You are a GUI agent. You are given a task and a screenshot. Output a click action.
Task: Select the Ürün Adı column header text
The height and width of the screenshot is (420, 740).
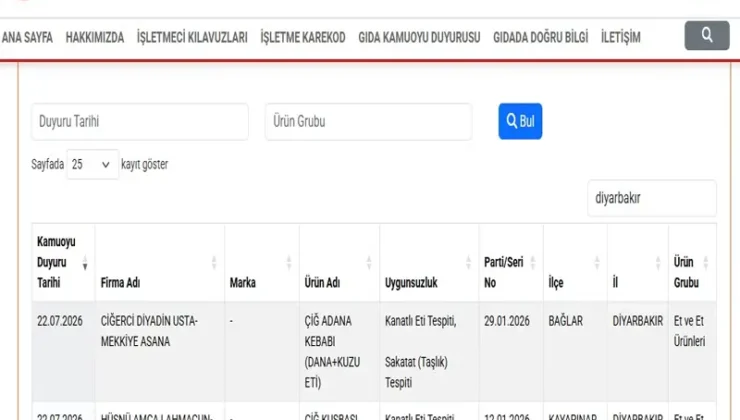(322, 283)
